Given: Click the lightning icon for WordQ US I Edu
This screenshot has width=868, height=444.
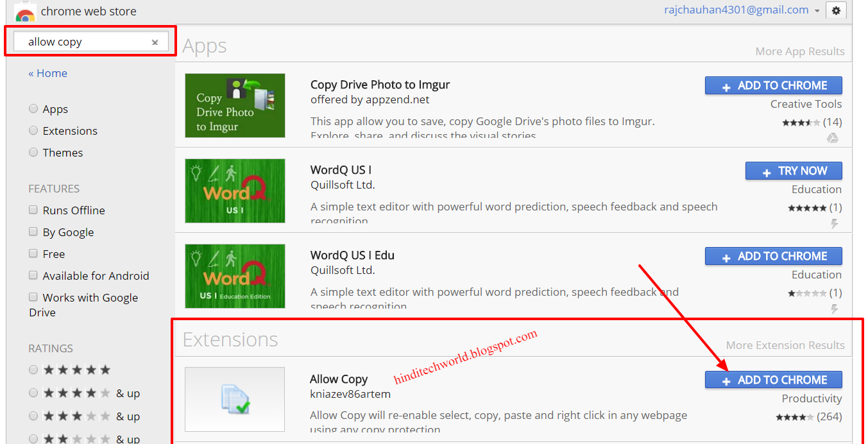Looking at the screenshot, I should click(x=834, y=309).
